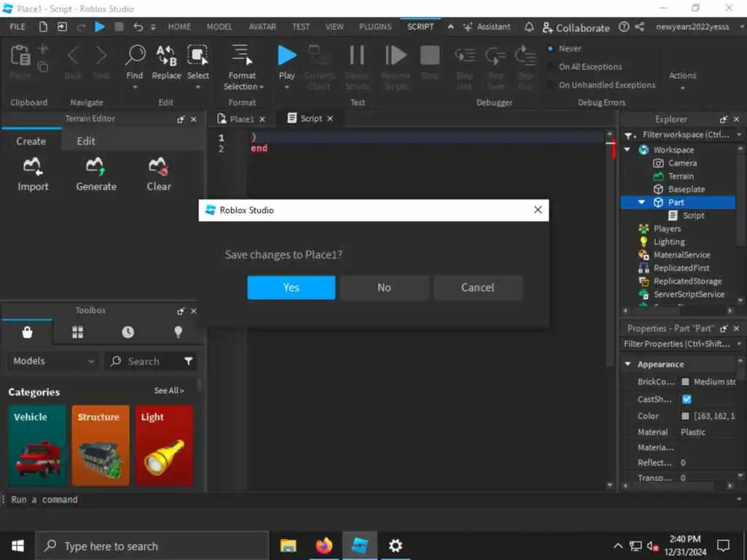The height and width of the screenshot is (560, 747).
Task: Open Settings gear in taskbar
Action: point(395,545)
